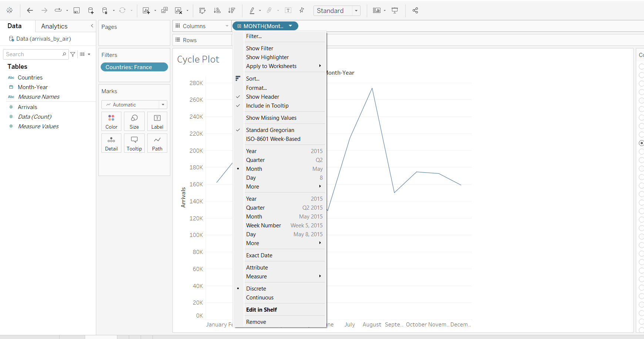
Task: Toggle Show Header in context menu
Action: point(262,97)
